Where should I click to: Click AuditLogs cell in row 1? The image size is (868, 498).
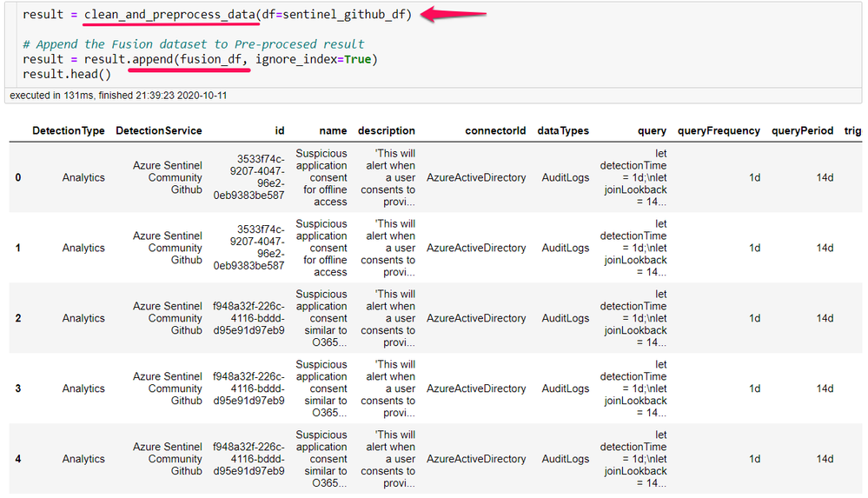[565, 249]
